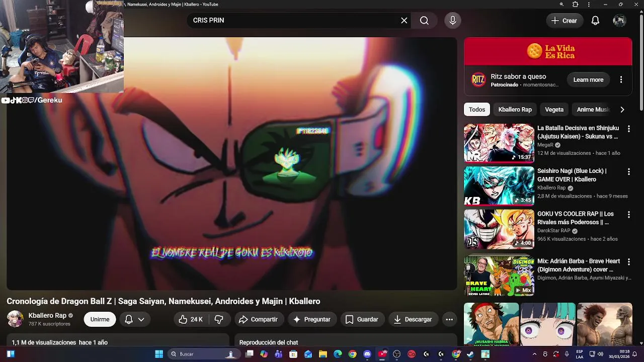Screen dimensions: 644x362
Task: Open Microsoft Edge from the taskbar
Action: (338, 354)
